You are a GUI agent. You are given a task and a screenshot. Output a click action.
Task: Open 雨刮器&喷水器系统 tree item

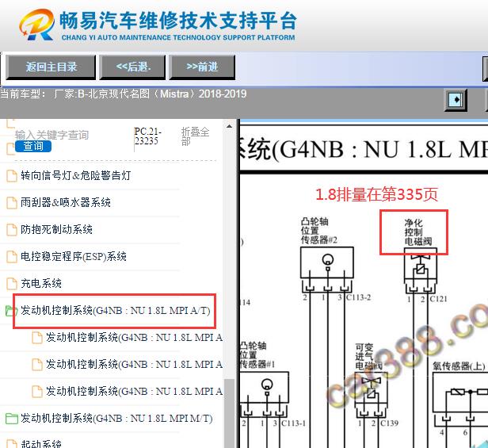pos(66,202)
